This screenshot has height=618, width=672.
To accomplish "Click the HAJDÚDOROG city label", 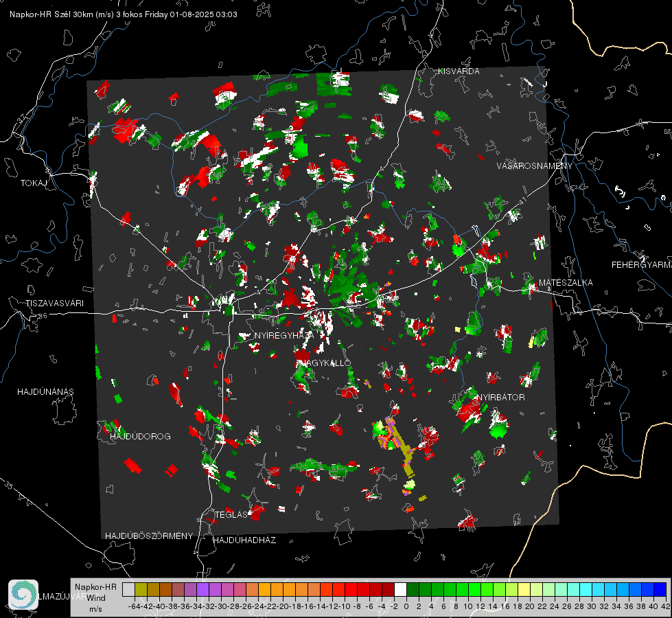I will pyautogui.click(x=140, y=437).
